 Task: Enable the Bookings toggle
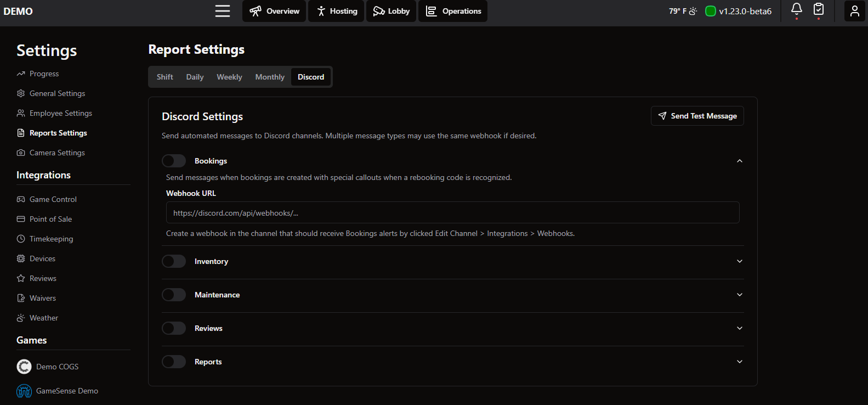(174, 161)
